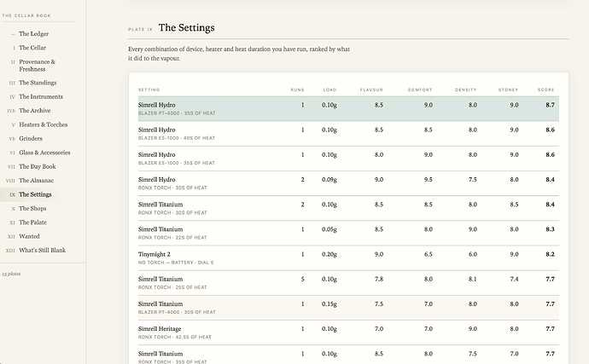Click the 8.7 score cell
589x364 pixels.
pos(550,105)
